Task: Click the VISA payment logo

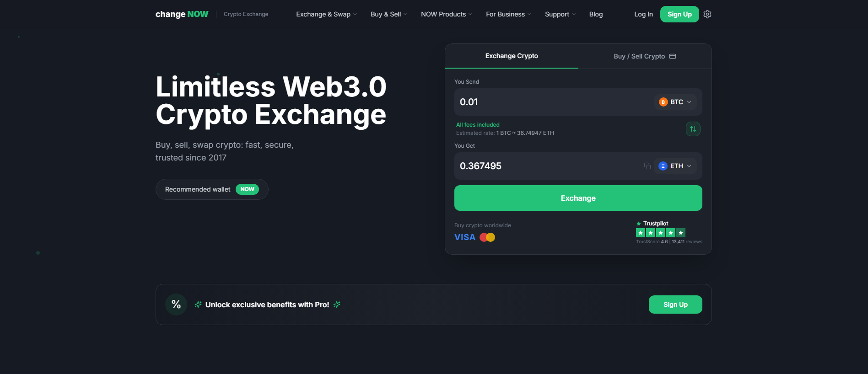Action: click(465, 237)
